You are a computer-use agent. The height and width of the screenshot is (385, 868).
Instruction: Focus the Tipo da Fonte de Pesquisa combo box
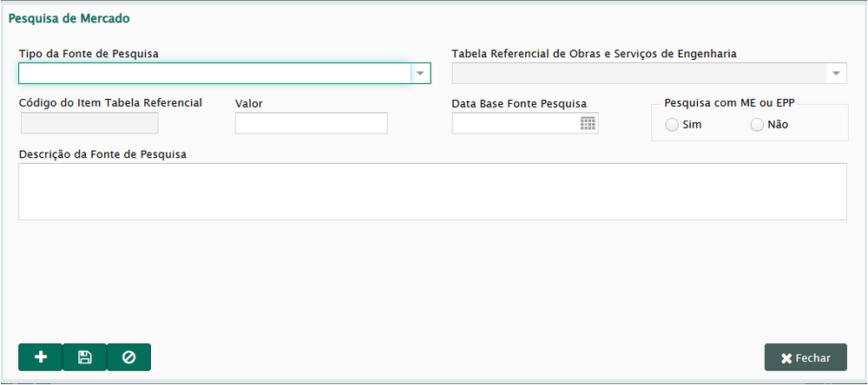tap(224, 73)
